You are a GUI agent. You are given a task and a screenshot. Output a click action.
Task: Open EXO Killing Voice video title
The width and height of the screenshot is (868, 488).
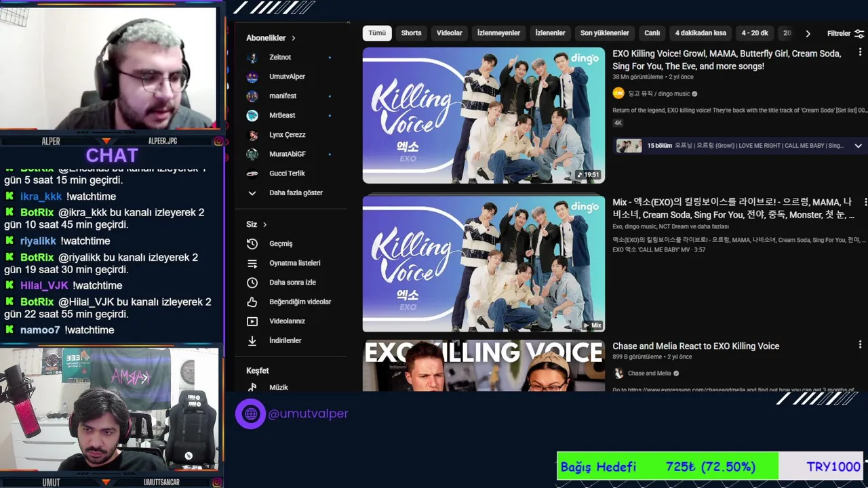(726, 60)
